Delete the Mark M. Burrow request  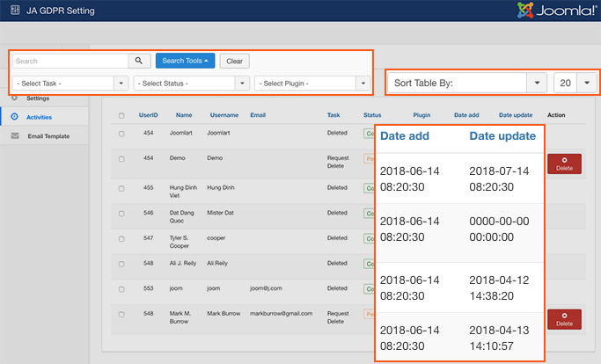click(564, 318)
